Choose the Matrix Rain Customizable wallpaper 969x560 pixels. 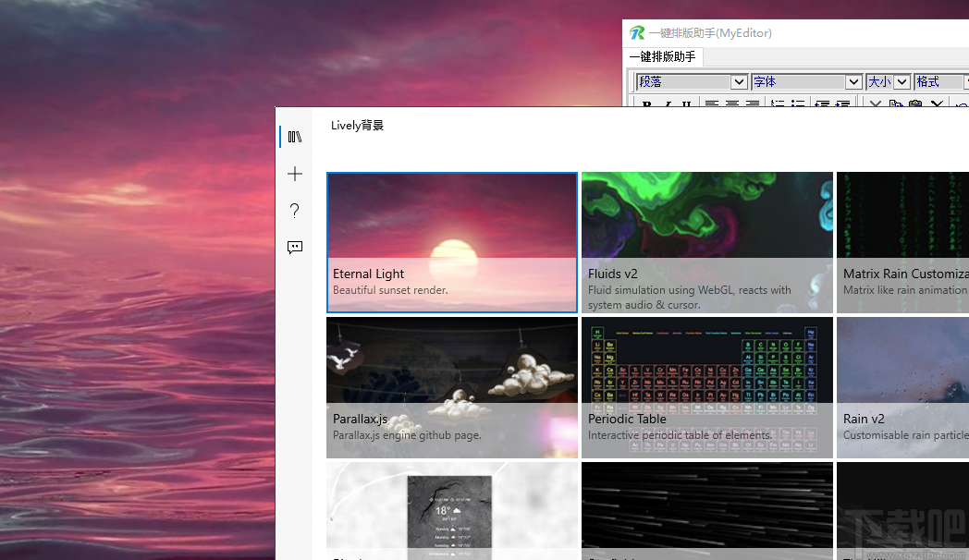902,243
